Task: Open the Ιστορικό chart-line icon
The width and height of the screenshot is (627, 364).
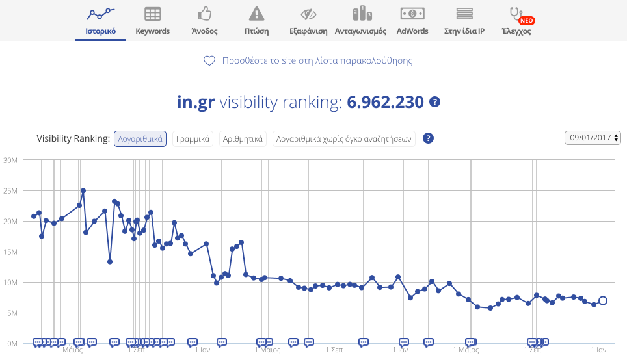Action: click(x=100, y=14)
